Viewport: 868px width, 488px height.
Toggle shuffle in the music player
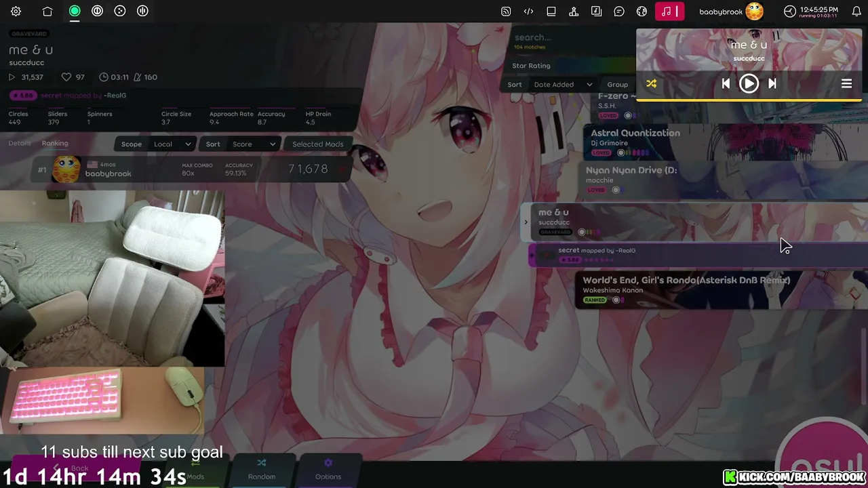(x=651, y=83)
